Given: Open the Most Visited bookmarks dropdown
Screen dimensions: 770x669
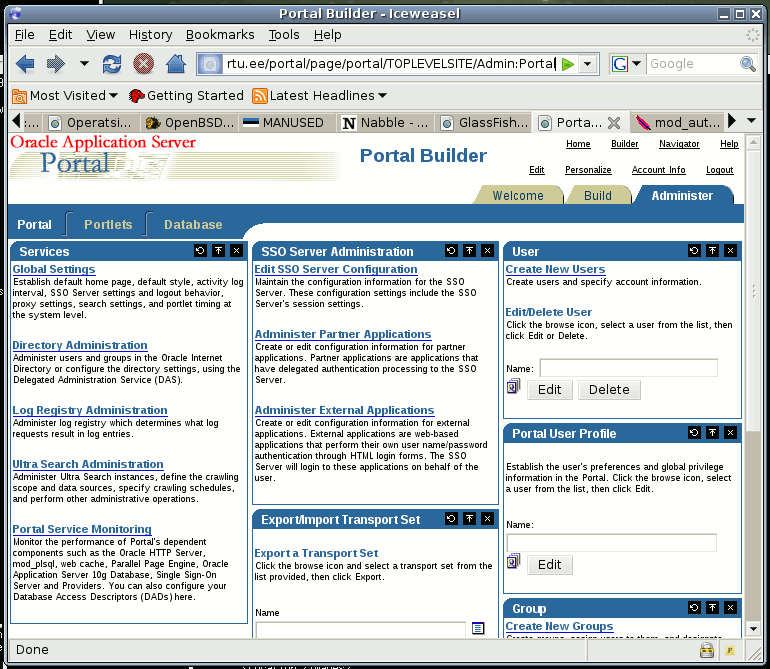Looking at the screenshot, I should (x=65, y=96).
